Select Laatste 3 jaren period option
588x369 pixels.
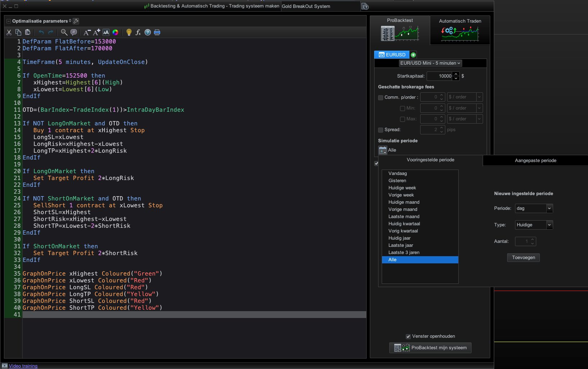pyautogui.click(x=404, y=253)
